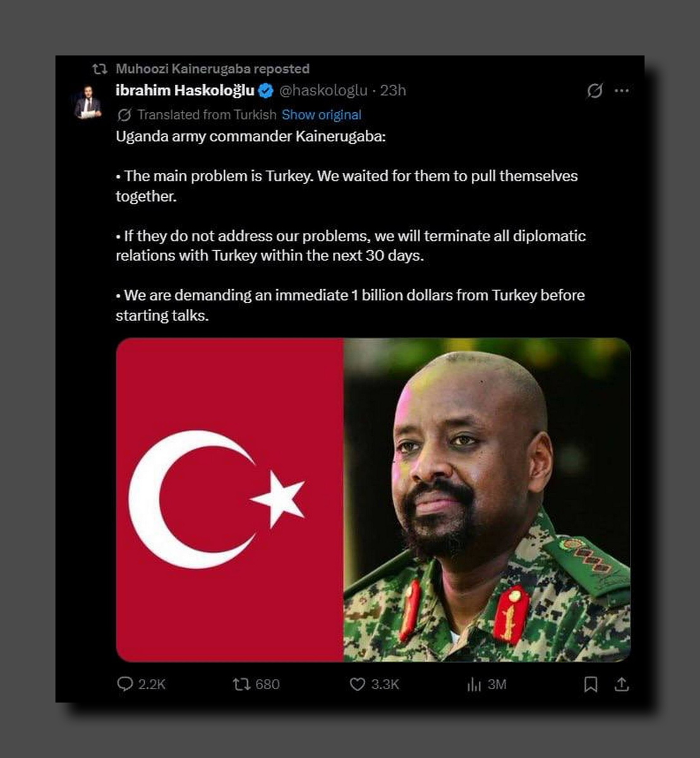
Task: Open the Turkish flag image half
Action: [x=230, y=500]
